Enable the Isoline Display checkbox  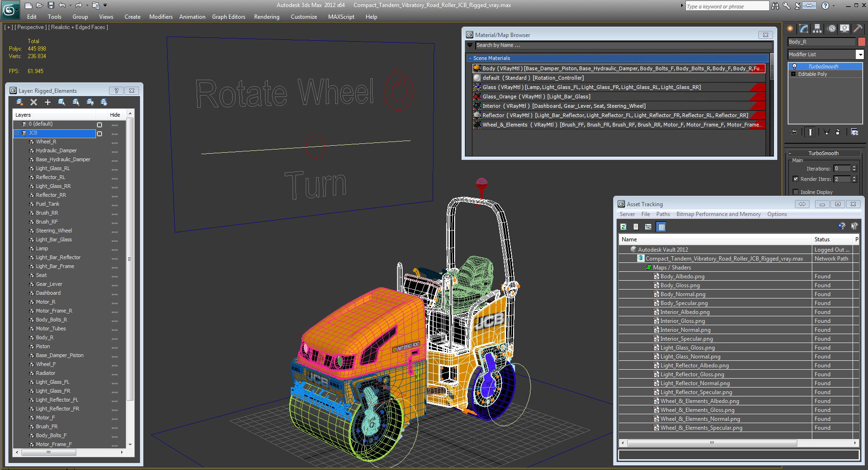point(795,192)
